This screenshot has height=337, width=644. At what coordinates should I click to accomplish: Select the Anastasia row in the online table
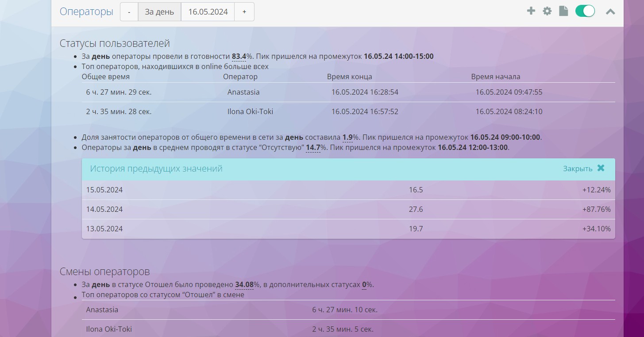348,92
